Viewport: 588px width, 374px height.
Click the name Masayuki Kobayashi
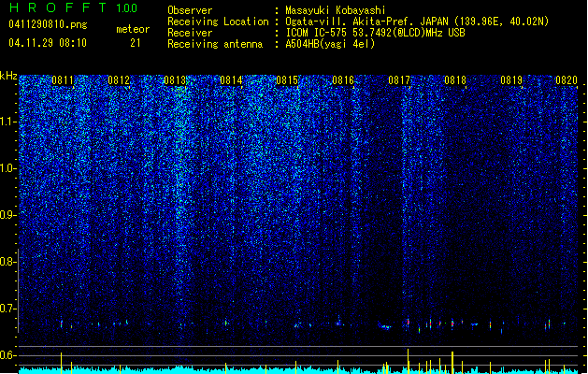[x=336, y=10]
